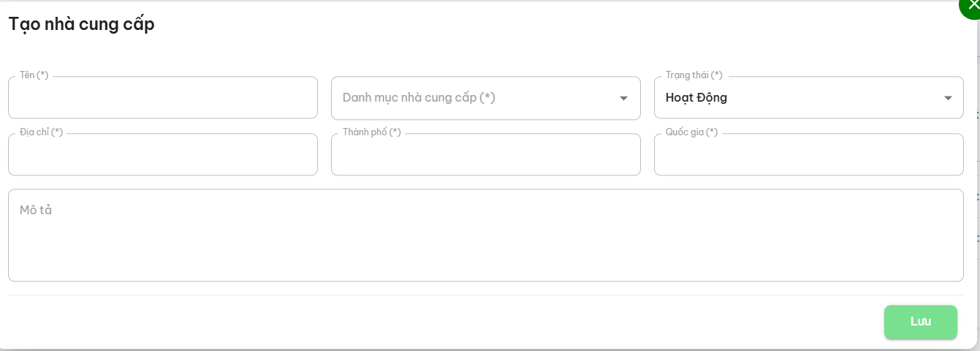Focus the Tên input field
Viewport: 980px width, 351px height.
tap(162, 99)
